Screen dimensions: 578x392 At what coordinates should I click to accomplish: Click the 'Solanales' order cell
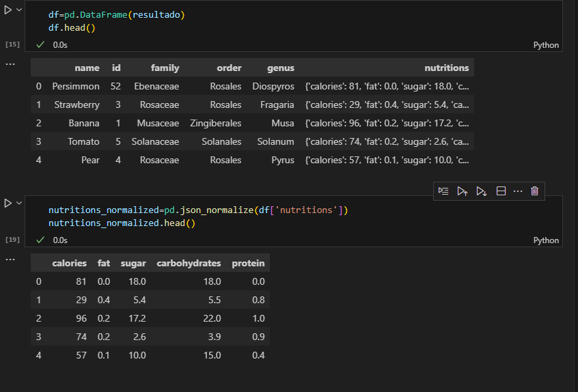point(221,141)
